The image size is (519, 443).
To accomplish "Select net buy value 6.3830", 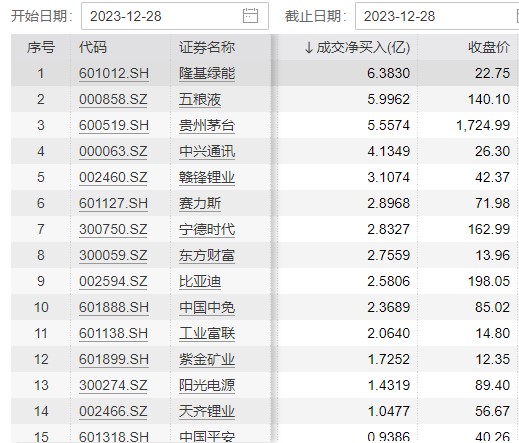I will click(x=389, y=73).
